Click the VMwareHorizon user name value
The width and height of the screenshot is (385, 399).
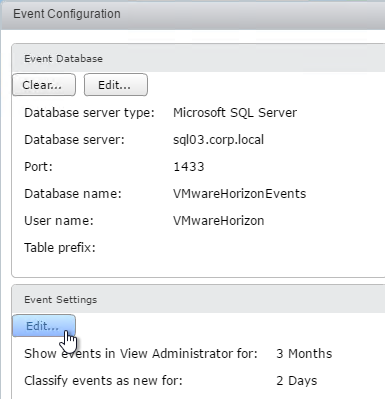pyautogui.click(x=218, y=221)
